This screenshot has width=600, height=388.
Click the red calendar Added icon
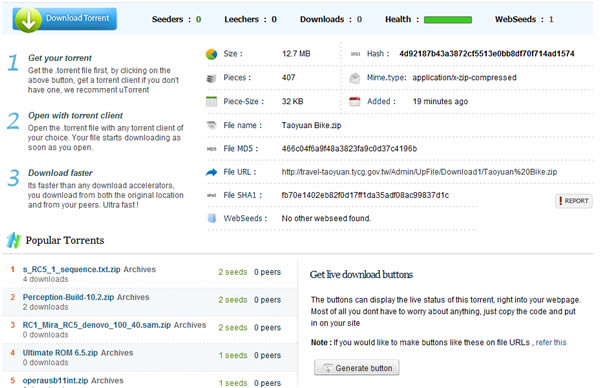(x=355, y=101)
